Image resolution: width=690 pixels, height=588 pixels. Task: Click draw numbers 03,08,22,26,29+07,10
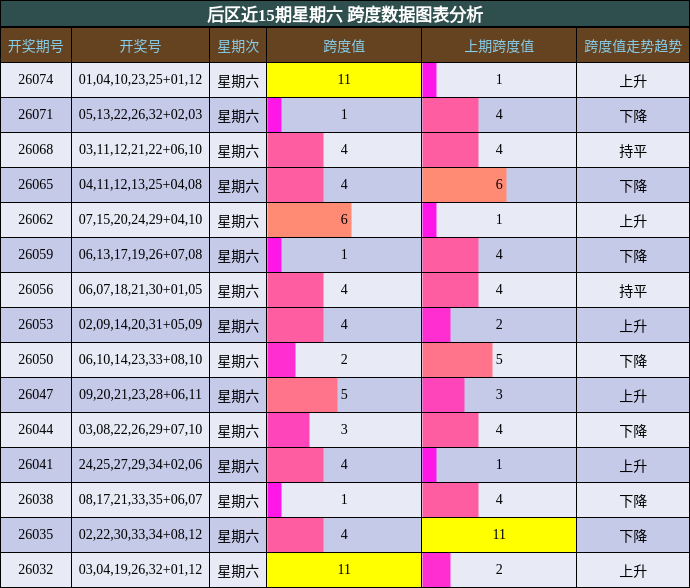pyautogui.click(x=140, y=430)
